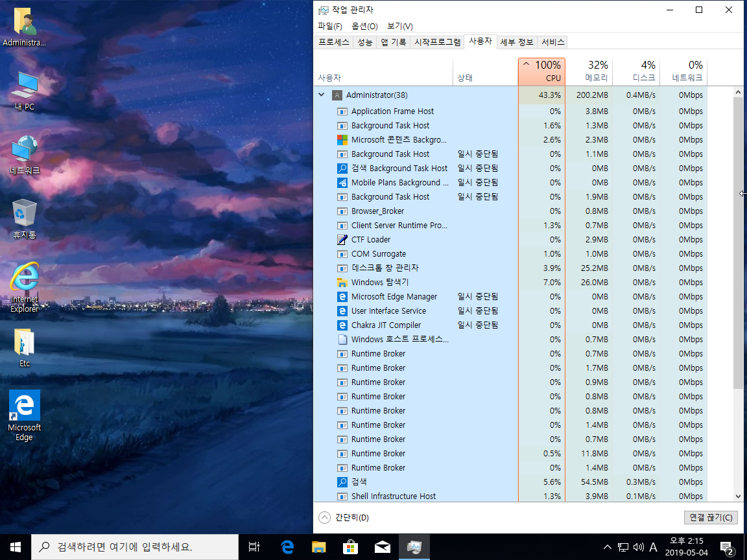Screen dimensions: 747x560
Task: Open Task View from the taskbar
Action: pyautogui.click(x=254, y=546)
